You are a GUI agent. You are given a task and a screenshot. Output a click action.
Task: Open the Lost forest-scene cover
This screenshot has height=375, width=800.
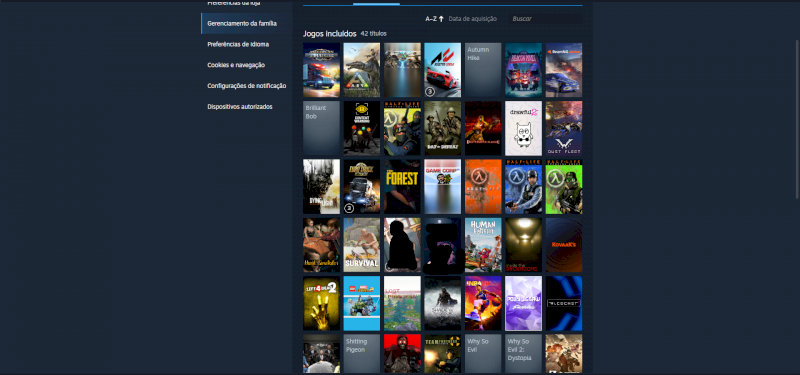tap(402, 304)
